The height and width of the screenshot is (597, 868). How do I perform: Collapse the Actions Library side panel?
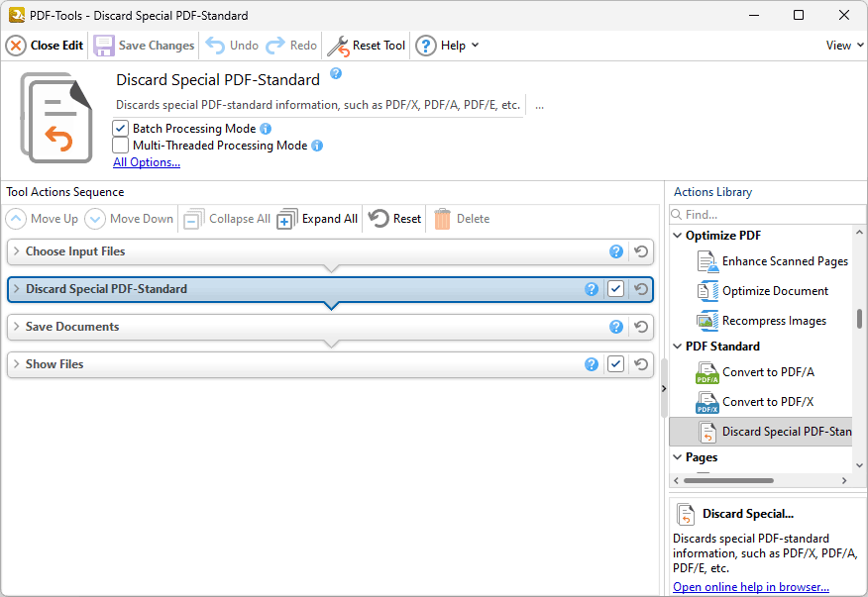tap(664, 389)
